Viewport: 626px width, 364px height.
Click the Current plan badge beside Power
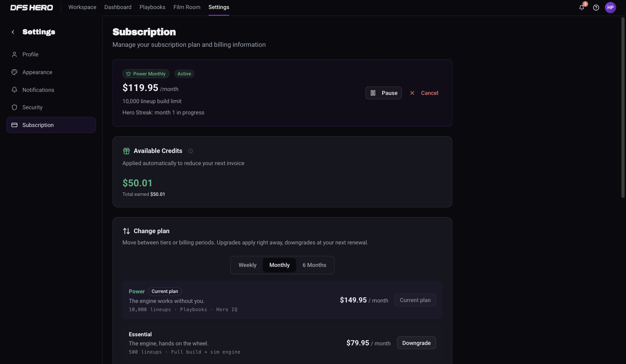click(x=165, y=291)
